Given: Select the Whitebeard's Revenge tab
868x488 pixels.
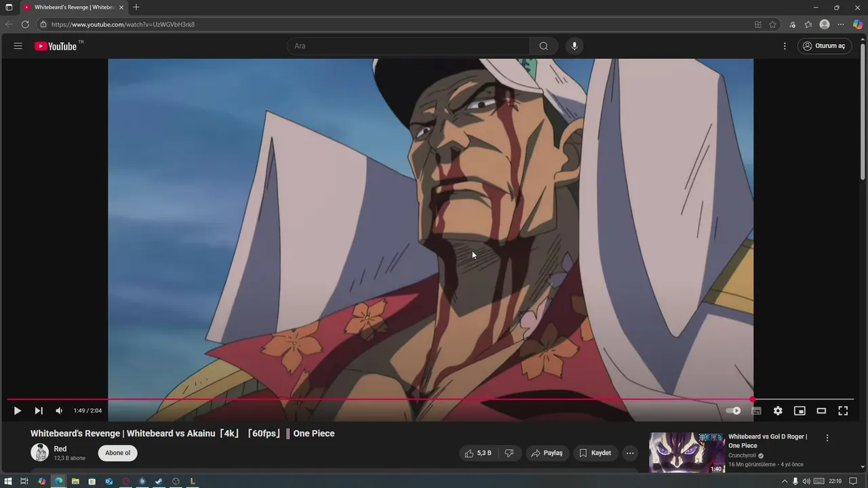Looking at the screenshot, I should click(x=73, y=7).
